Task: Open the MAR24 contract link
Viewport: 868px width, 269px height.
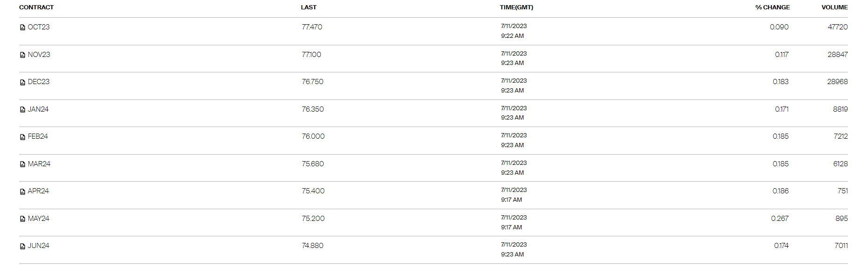Action: pos(39,164)
